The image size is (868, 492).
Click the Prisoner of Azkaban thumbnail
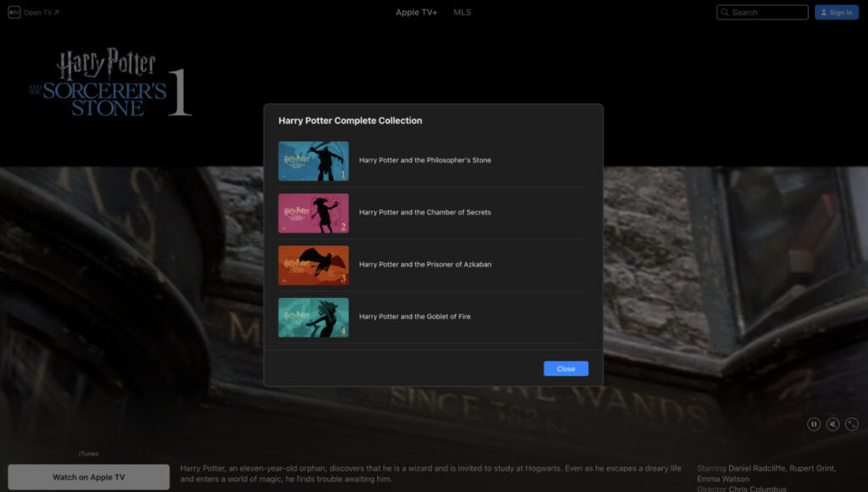tap(314, 265)
